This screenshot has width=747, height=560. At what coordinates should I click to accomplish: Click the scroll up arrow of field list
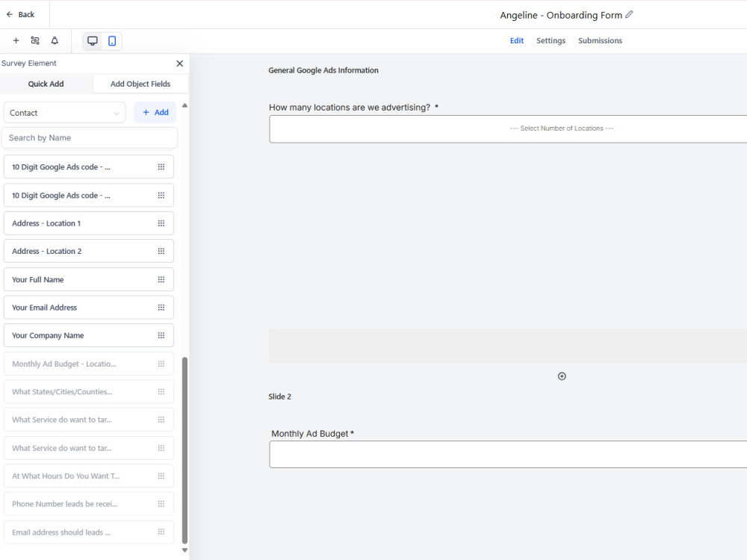pyautogui.click(x=185, y=105)
